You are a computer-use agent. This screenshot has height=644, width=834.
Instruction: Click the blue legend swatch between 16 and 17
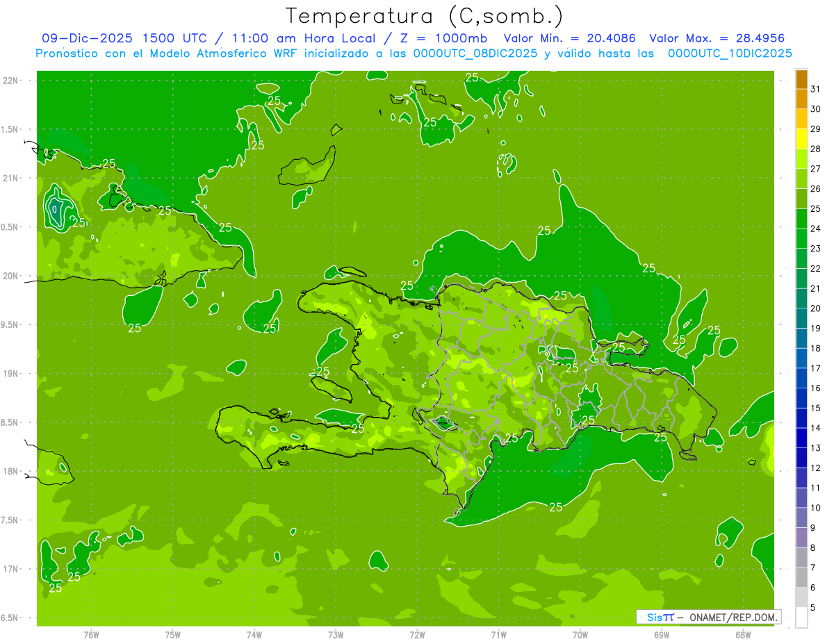[801, 378]
